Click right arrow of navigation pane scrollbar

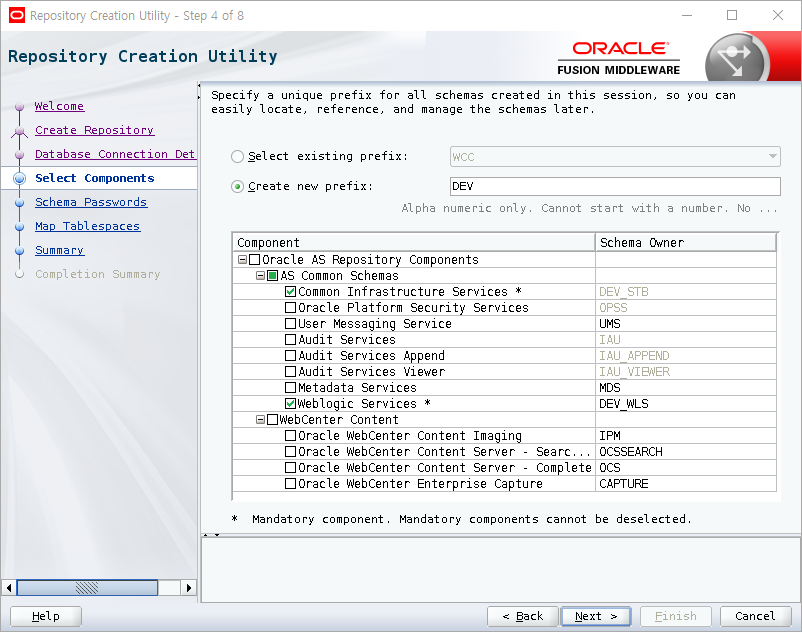[x=189, y=588]
